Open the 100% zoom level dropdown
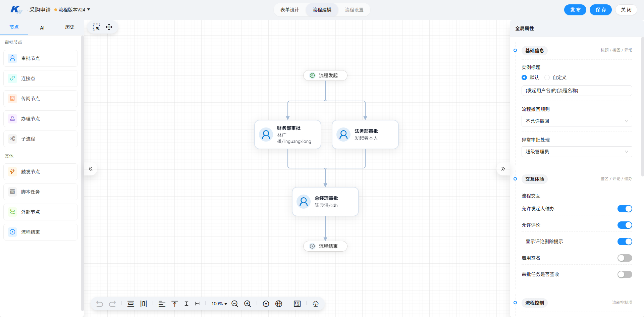The height and width of the screenshot is (317, 644). pyautogui.click(x=219, y=304)
